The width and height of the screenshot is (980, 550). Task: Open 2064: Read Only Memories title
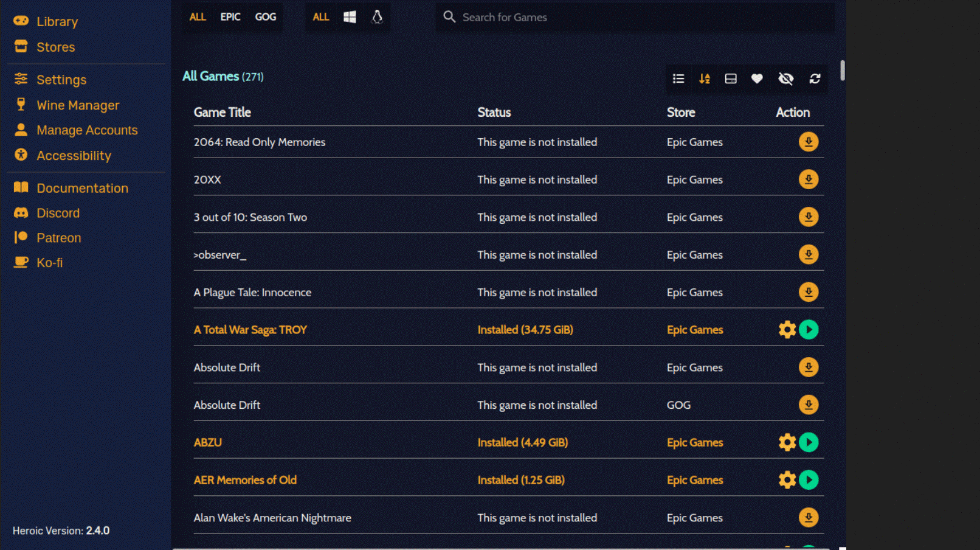click(x=260, y=142)
